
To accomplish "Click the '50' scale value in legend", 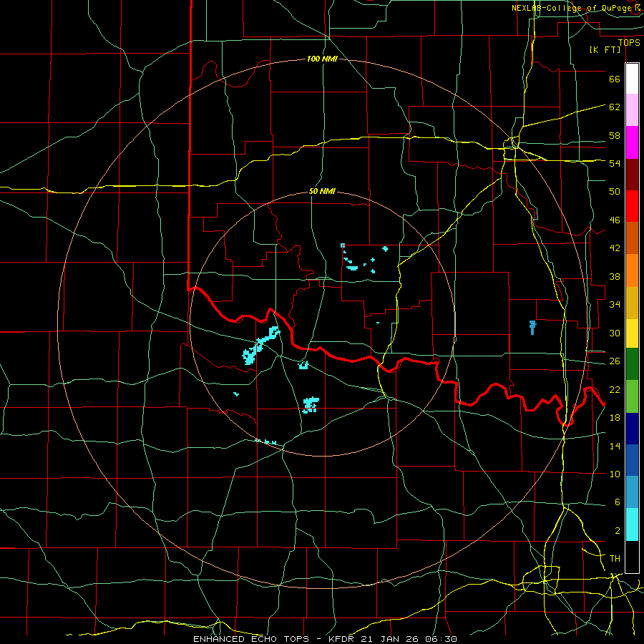I will (x=615, y=192).
